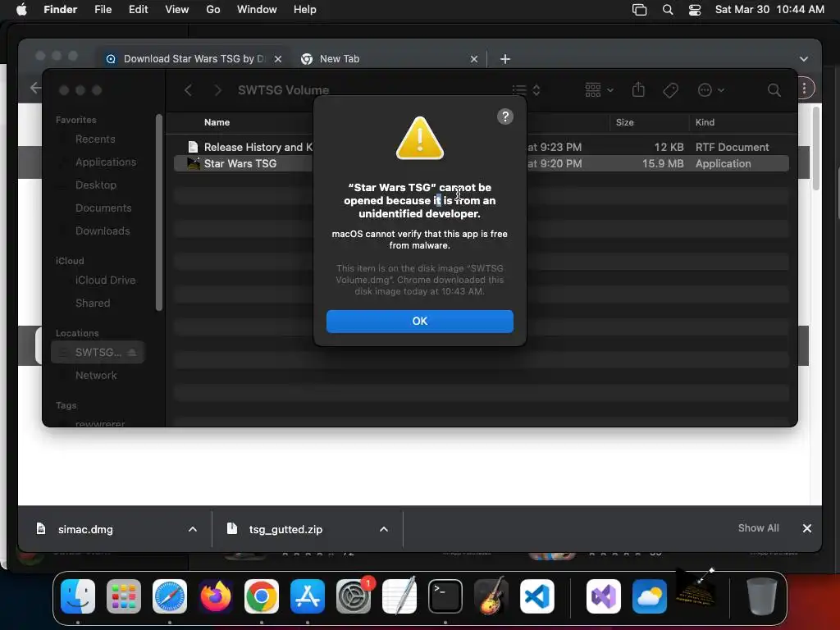Open System Settings from the Dock
Screen dimensions: 840x630
354,596
